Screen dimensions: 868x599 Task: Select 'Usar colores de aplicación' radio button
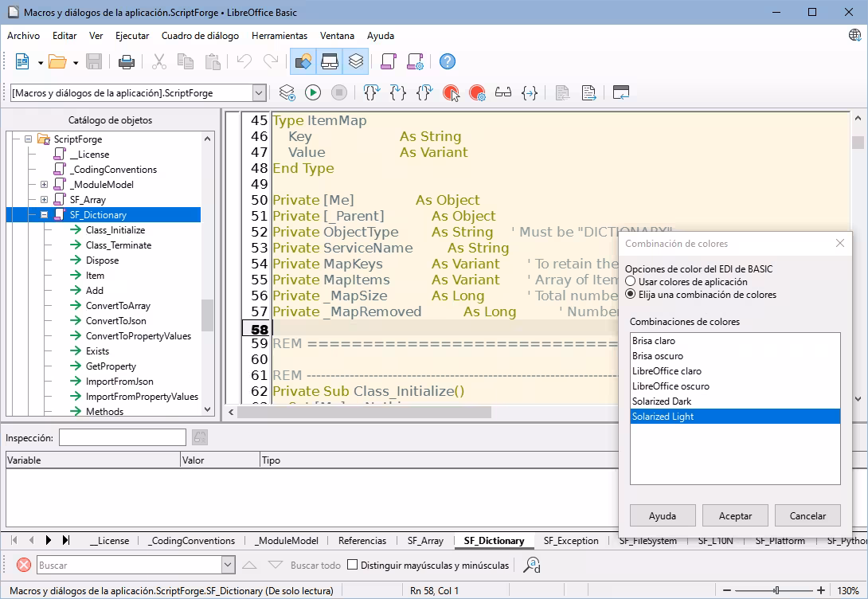point(631,282)
